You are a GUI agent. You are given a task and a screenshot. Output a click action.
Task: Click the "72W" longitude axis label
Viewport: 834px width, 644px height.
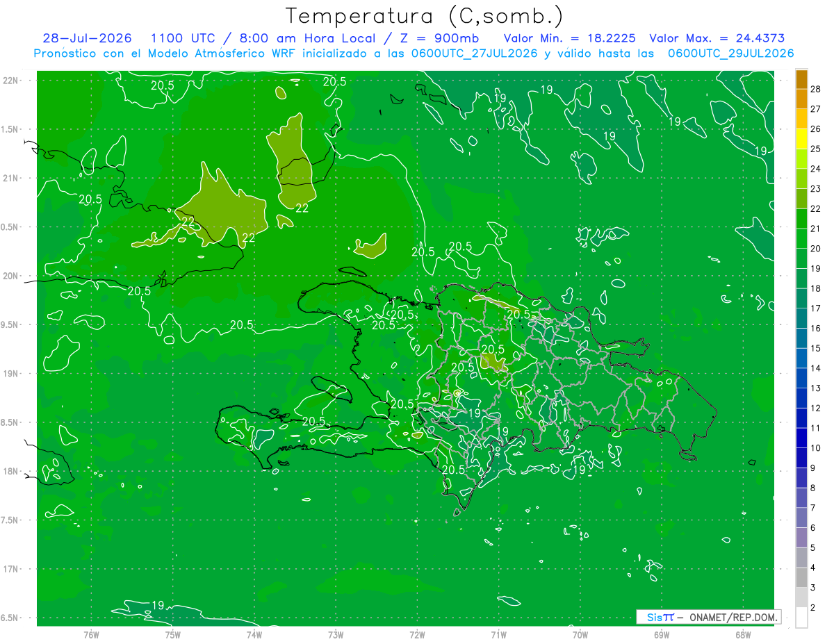click(417, 635)
